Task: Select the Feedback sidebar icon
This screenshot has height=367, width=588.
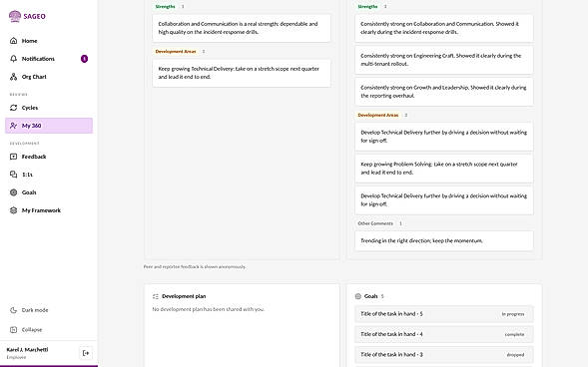Action: (x=14, y=157)
